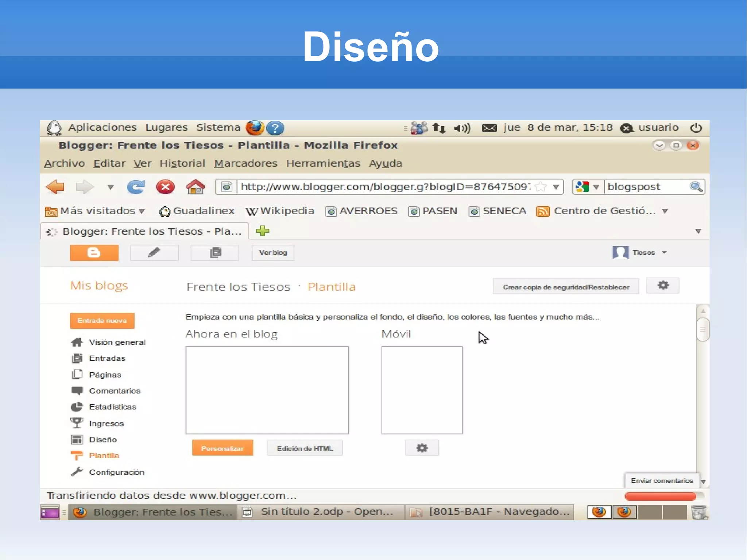
Task: Open the Historial menu
Action: tap(182, 163)
